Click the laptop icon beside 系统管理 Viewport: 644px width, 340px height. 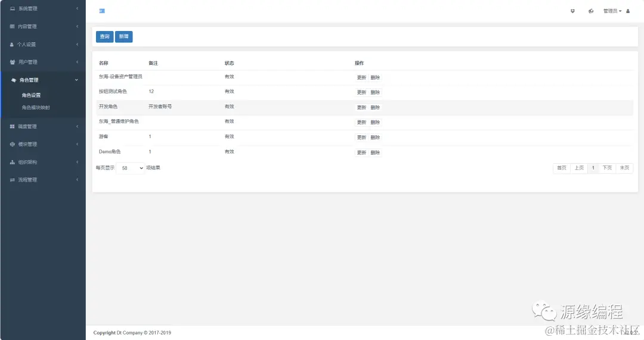13,8
